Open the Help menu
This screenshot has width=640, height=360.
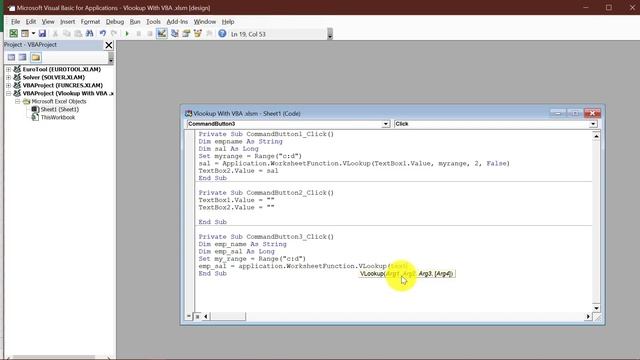pos(228,22)
